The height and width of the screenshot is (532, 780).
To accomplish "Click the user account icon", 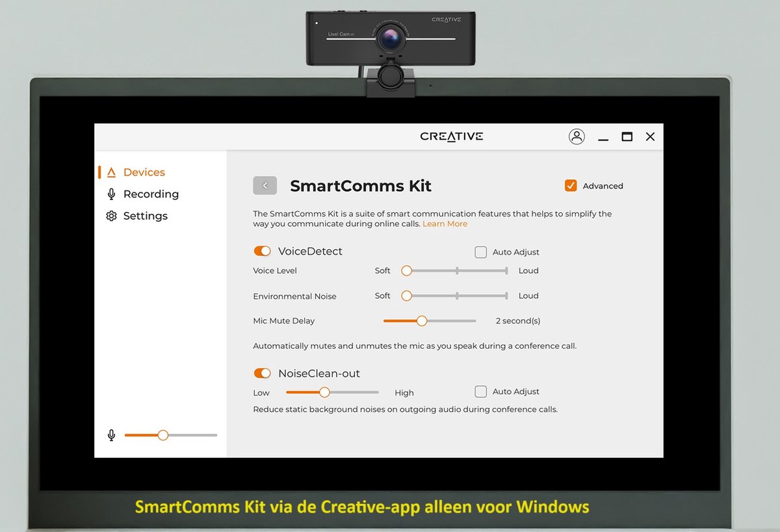I will (577, 136).
